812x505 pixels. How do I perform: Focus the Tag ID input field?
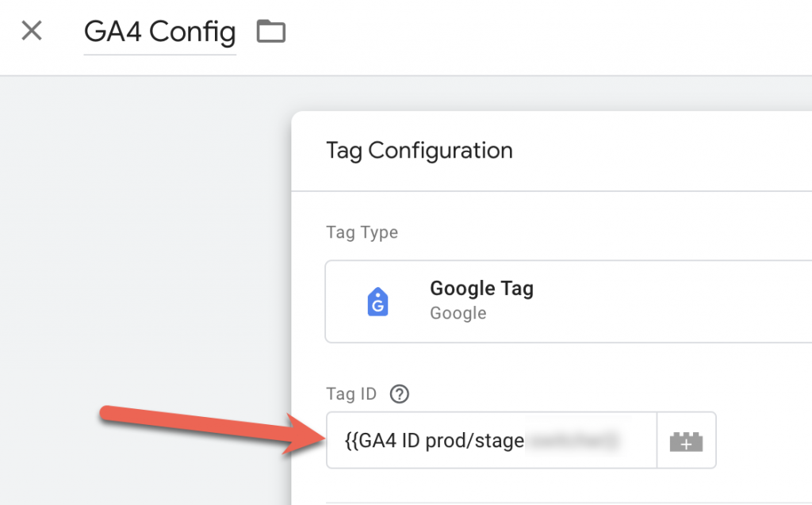[x=492, y=440]
